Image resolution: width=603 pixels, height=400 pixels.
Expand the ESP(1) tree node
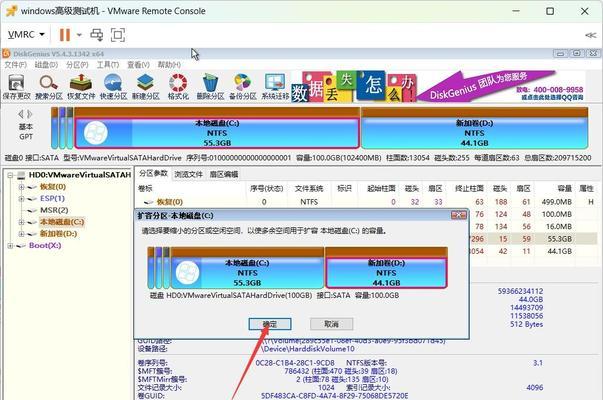22,199
